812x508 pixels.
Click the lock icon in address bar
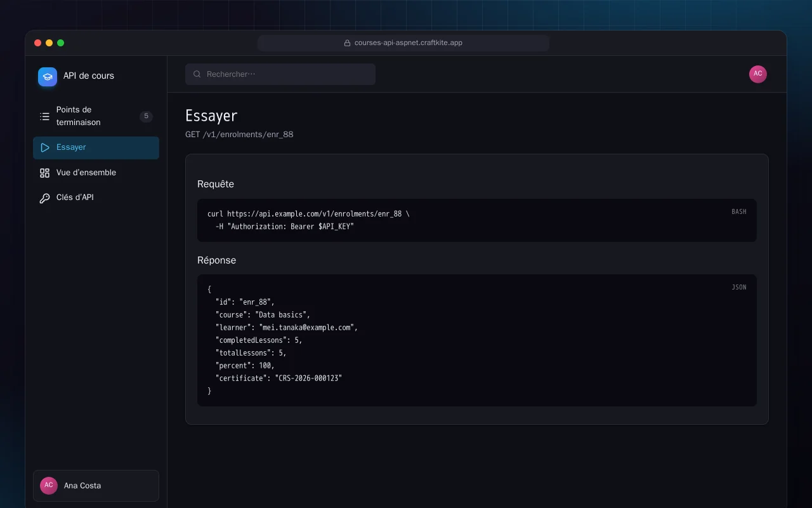point(347,43)
